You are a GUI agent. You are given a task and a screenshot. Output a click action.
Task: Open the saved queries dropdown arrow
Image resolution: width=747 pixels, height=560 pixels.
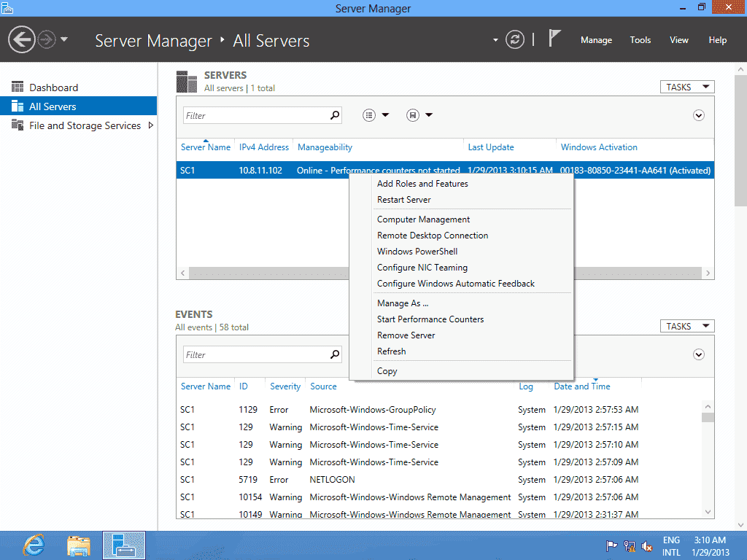click(427, 114)
